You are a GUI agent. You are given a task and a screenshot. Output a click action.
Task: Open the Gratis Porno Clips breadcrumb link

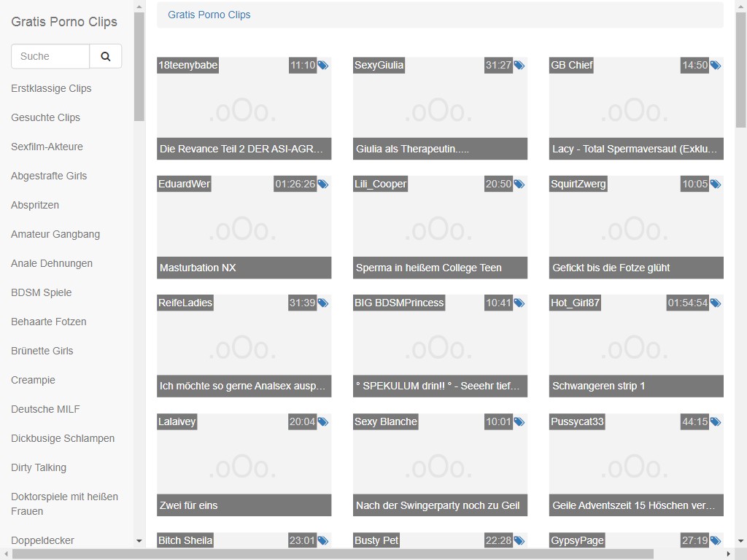point(209,15)
